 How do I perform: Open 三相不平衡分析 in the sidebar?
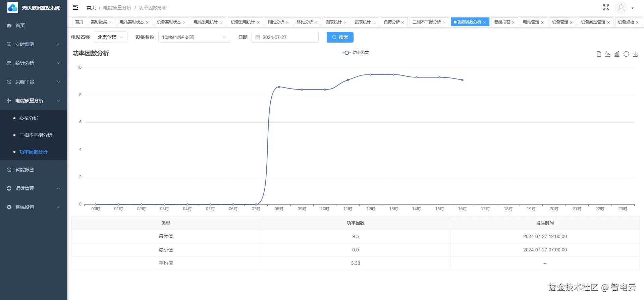click(x=36, y=135)
